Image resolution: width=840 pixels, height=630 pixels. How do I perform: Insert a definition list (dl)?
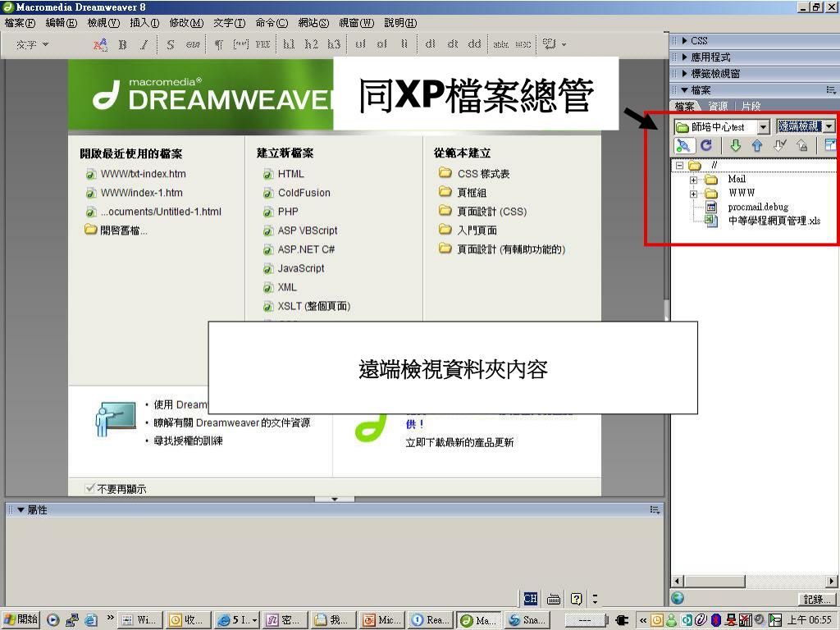430,44
